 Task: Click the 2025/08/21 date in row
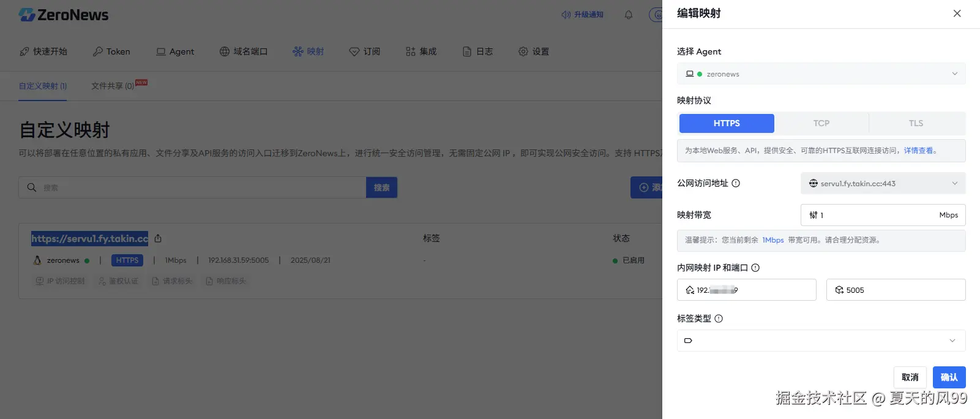(310, 260)
